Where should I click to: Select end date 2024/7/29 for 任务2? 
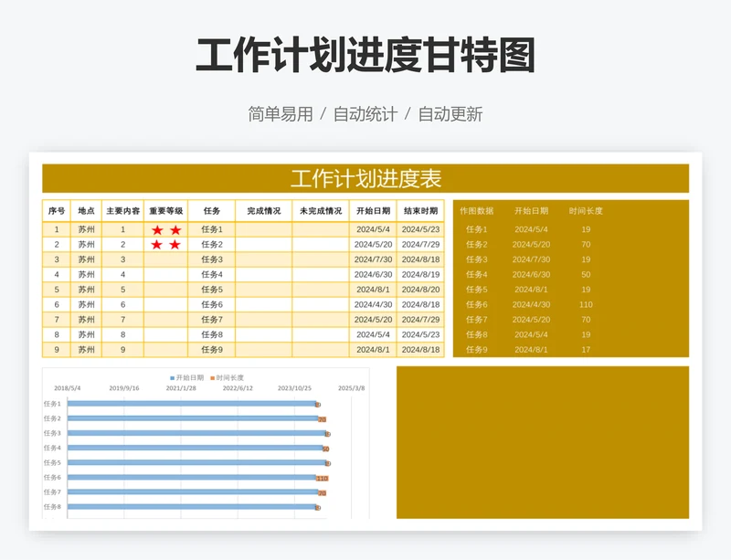420,244
